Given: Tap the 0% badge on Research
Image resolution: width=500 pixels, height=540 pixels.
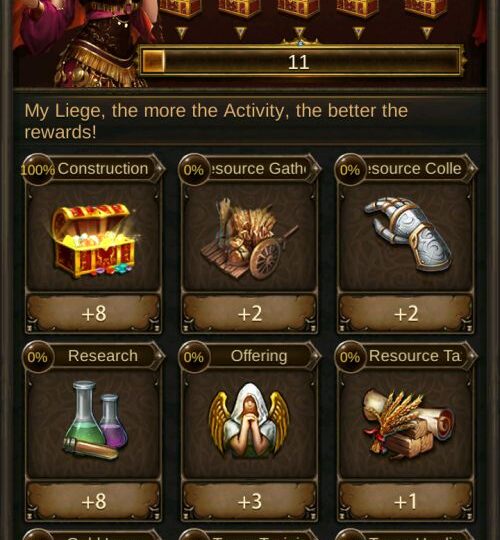Looking at the screenshot, I should point(38,357).
